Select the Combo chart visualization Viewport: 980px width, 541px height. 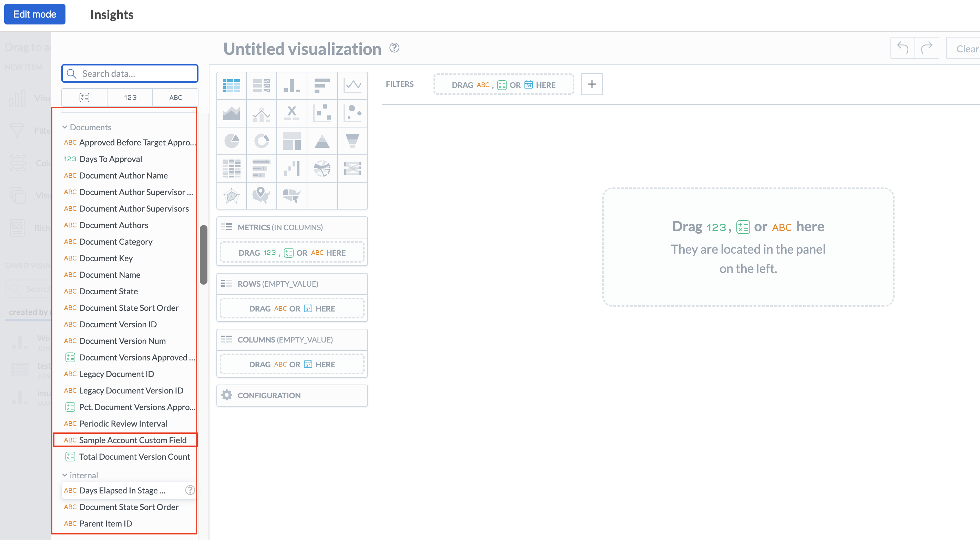261,113
